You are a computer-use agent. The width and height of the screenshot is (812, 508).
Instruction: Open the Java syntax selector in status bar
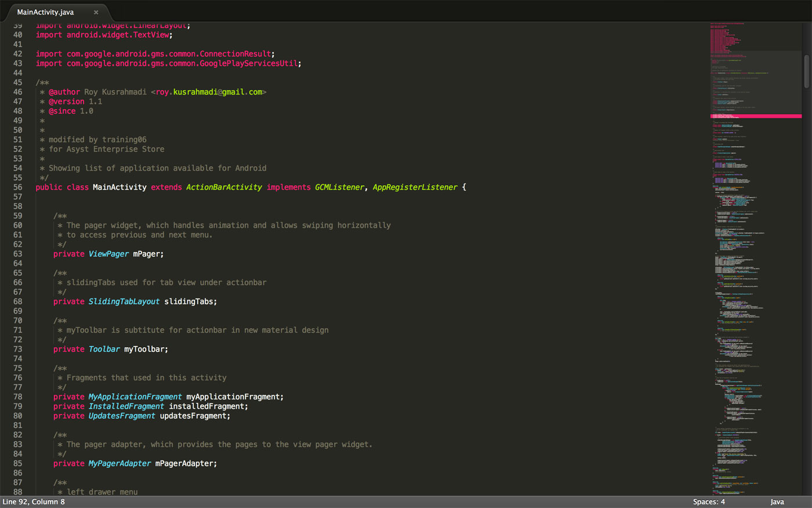click(777, 502)
